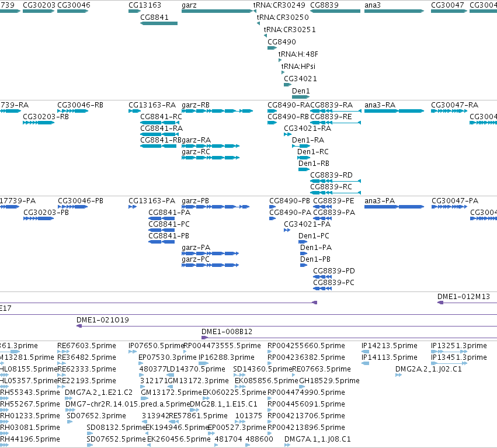Select the garz-PC protein label
Image resolution: width=497 pixels, height=448 pixels.
(196, 259)
